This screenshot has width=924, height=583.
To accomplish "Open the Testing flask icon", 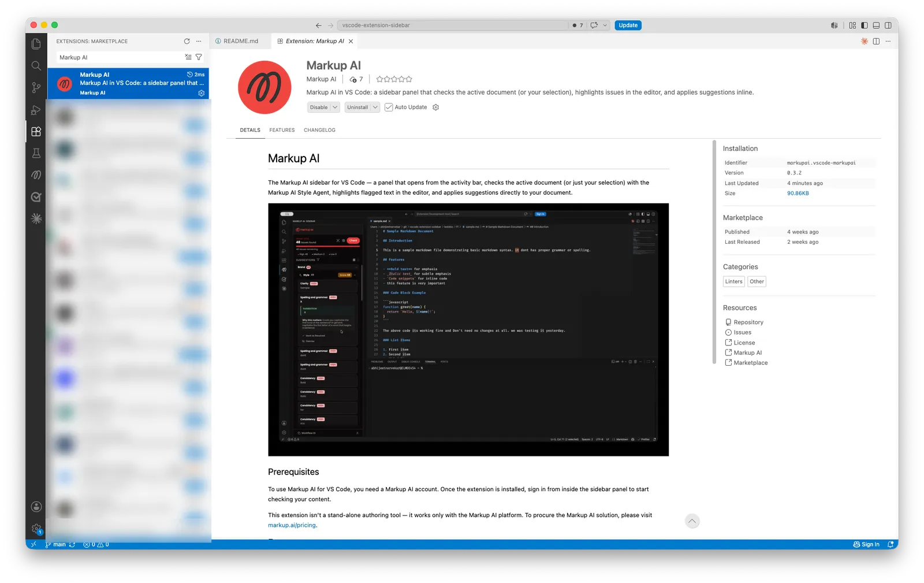I will click(36, 153).
